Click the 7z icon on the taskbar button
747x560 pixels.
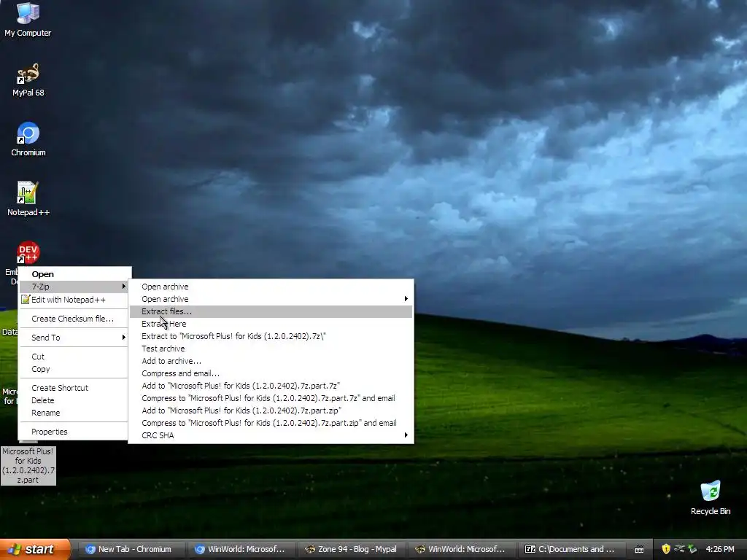coord(530,549)
